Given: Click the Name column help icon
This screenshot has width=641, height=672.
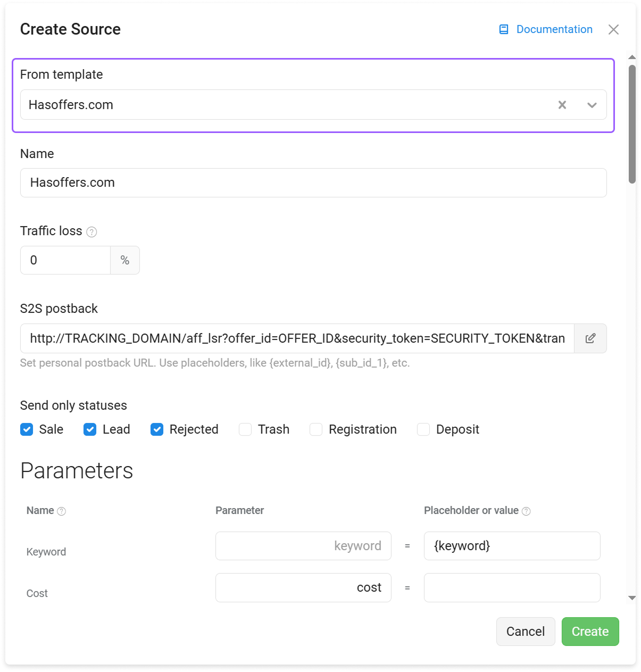Looking at the screenshot, I should pos(62,511).
